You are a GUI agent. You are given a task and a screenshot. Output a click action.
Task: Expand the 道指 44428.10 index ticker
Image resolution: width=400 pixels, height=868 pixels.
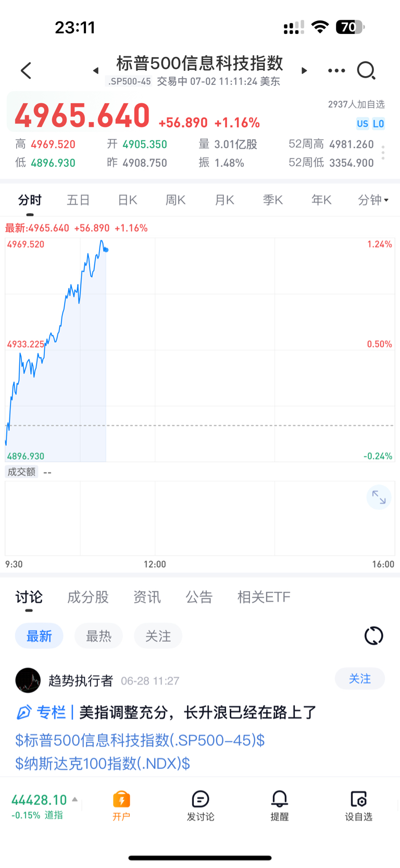(44, 806)
